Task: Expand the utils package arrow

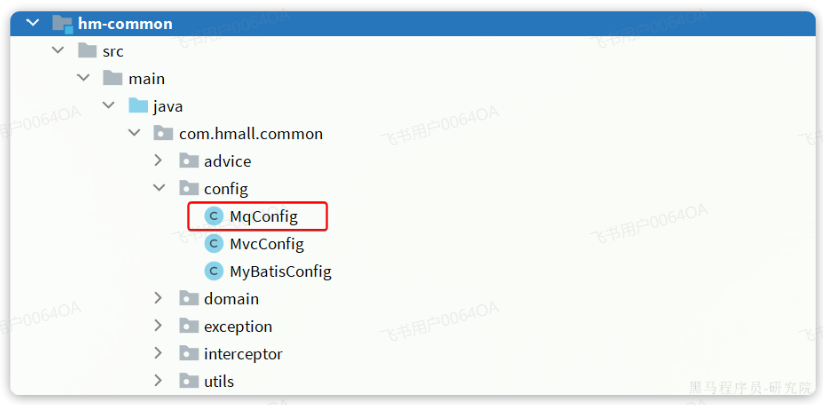Action: (158, 381)
